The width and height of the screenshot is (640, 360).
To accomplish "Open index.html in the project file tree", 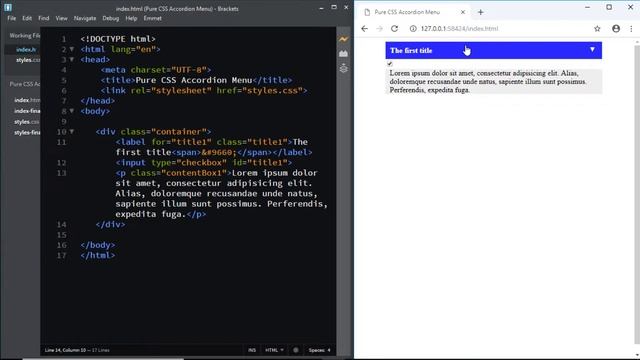I will tap(27, 100).
